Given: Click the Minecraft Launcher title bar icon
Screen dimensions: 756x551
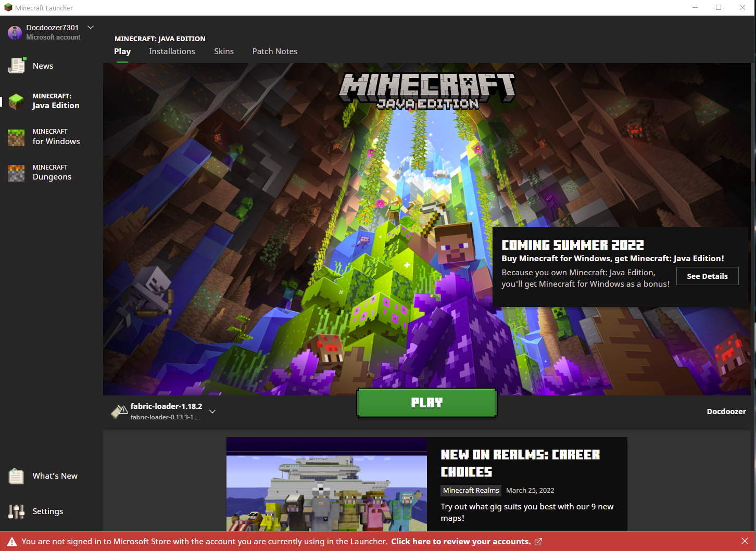Looking at the screenshot, I should [8, 8].
